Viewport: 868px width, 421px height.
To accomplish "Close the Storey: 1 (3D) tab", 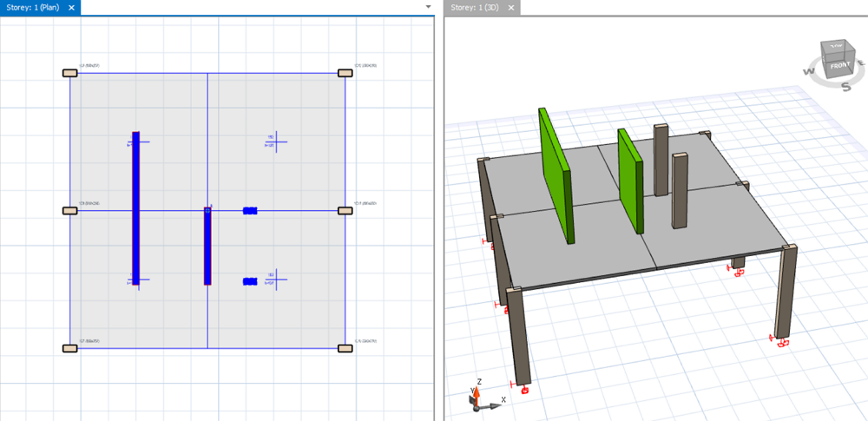I will click(511, 7).
